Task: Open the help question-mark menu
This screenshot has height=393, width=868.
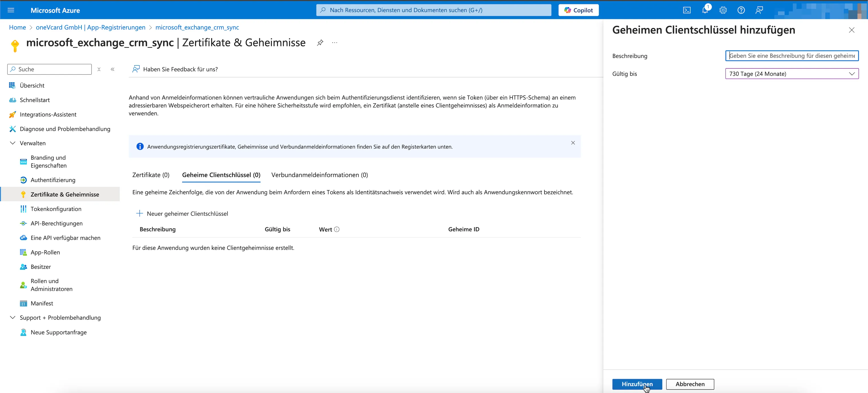Action: click(x=741, y=10)
